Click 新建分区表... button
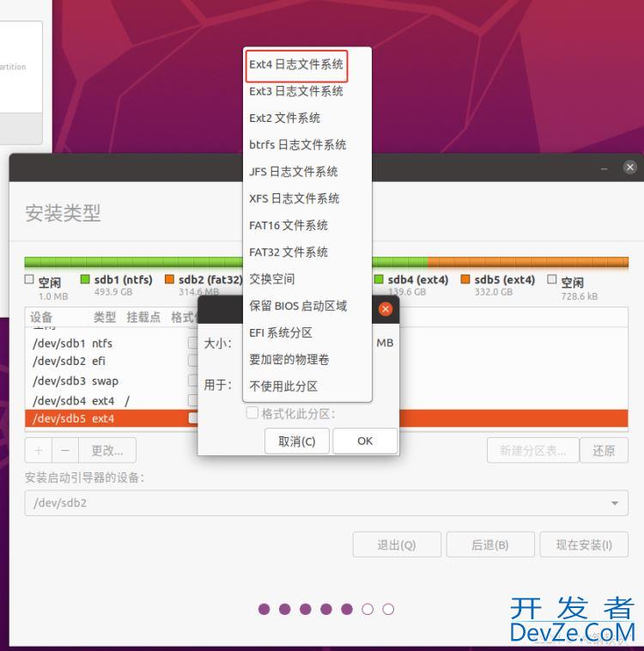Screen dimensions: 644x651 532,450
